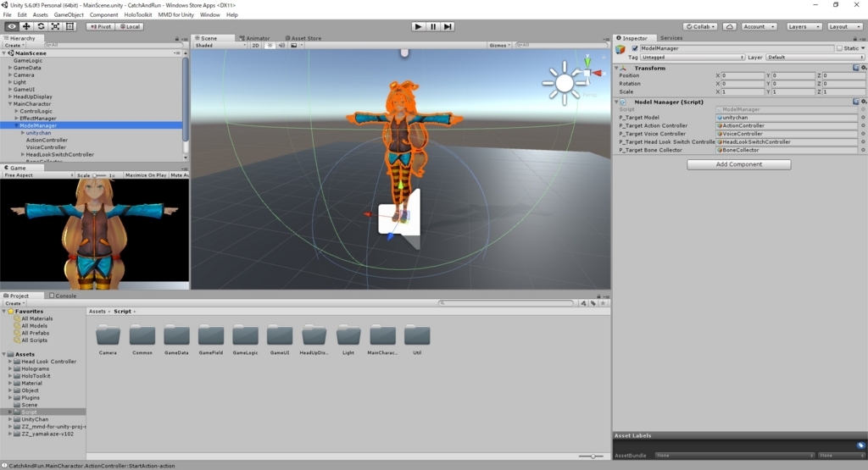Select the Rotate tool

click(41, 26)
